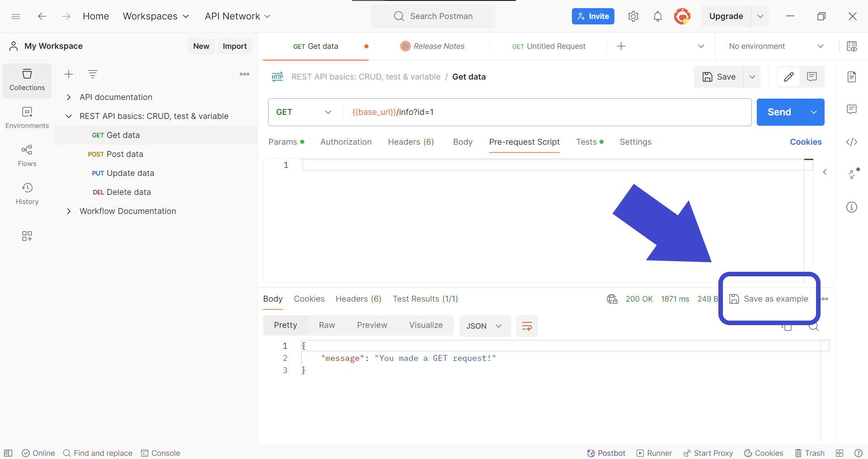Open response more options ellipsis

click(825, 299)
